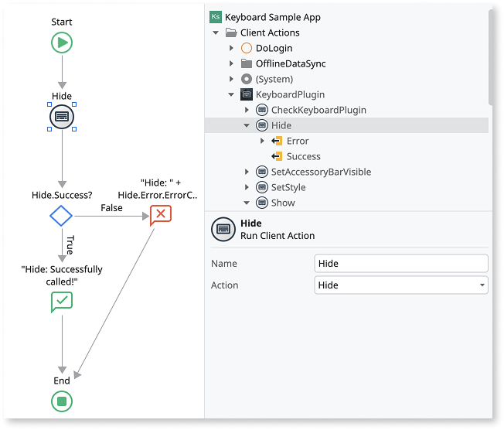Expand the CheckKeyboardPlugin action
The image size is (504, 430).
click(x=247, y=110)
